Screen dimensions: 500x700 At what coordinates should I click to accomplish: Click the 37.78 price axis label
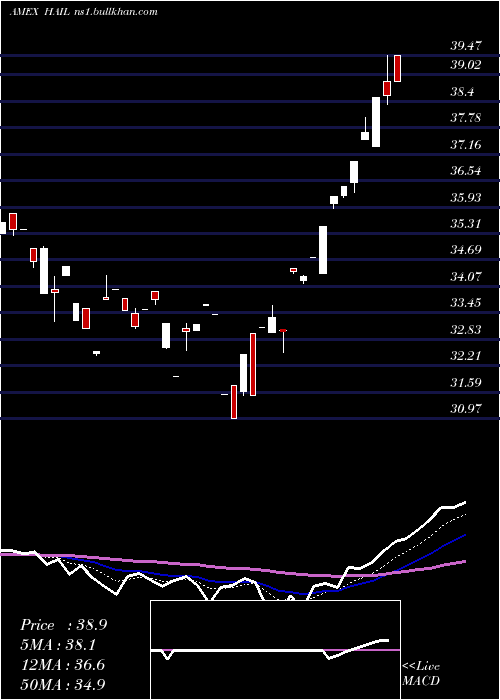tap(466, 118)
